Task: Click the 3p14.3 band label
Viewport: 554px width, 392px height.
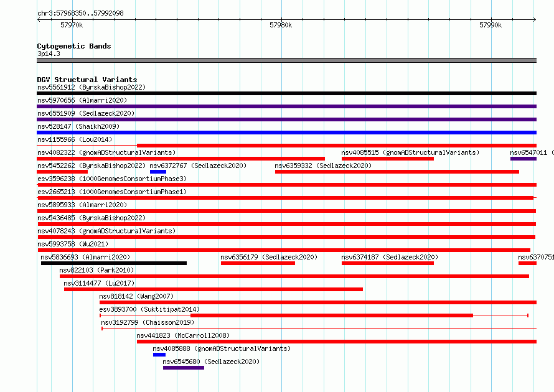Action: click(49, 54)
